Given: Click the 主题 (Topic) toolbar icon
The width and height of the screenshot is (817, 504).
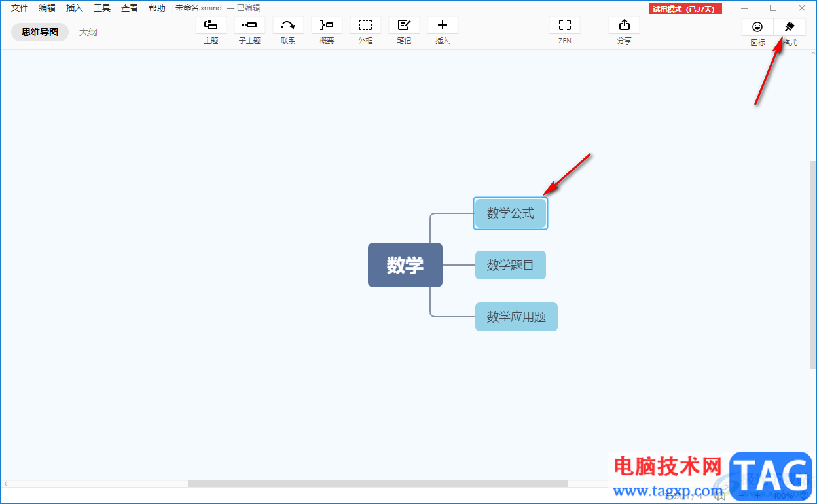Looking at the screenshot, I should (x=211, y=25).
